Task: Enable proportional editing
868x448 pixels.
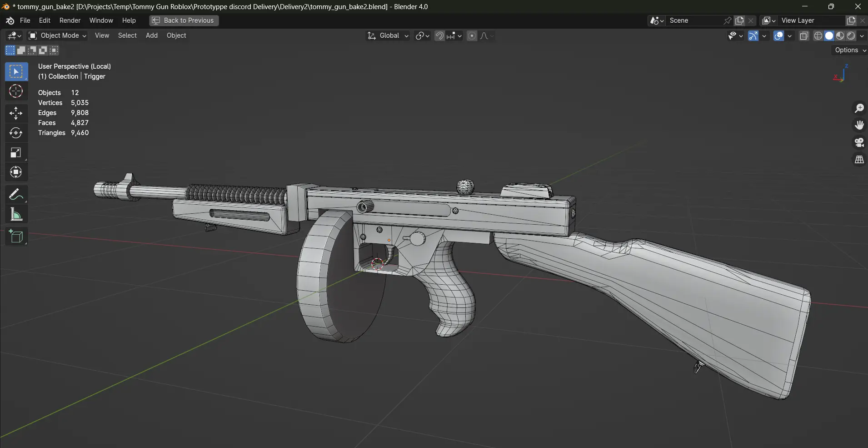Action: 472,36
